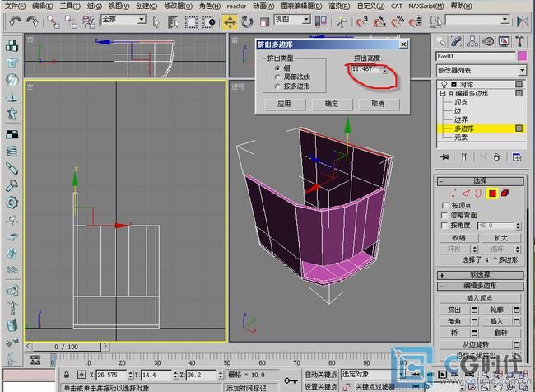Screen dimensions: 535x392
Task: Select the 局部法线 radio button
Action: (277, 77)
